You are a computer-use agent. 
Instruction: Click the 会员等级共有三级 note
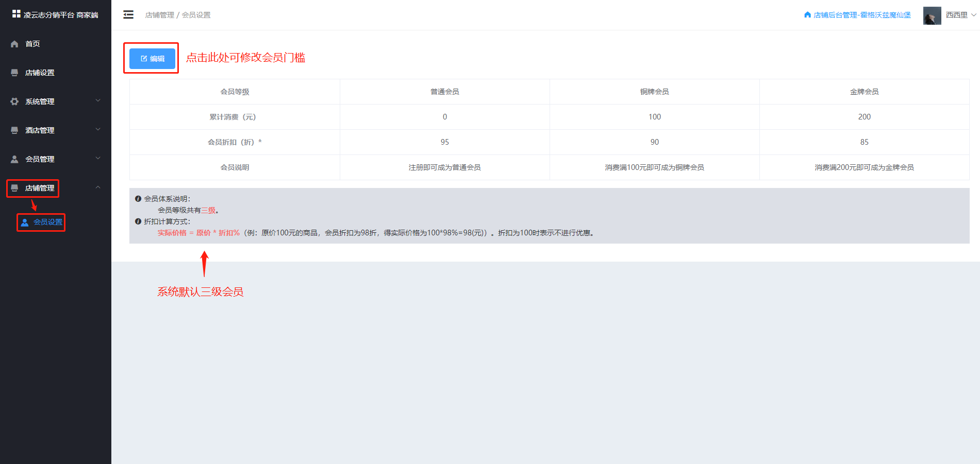(x=188, y=210)
